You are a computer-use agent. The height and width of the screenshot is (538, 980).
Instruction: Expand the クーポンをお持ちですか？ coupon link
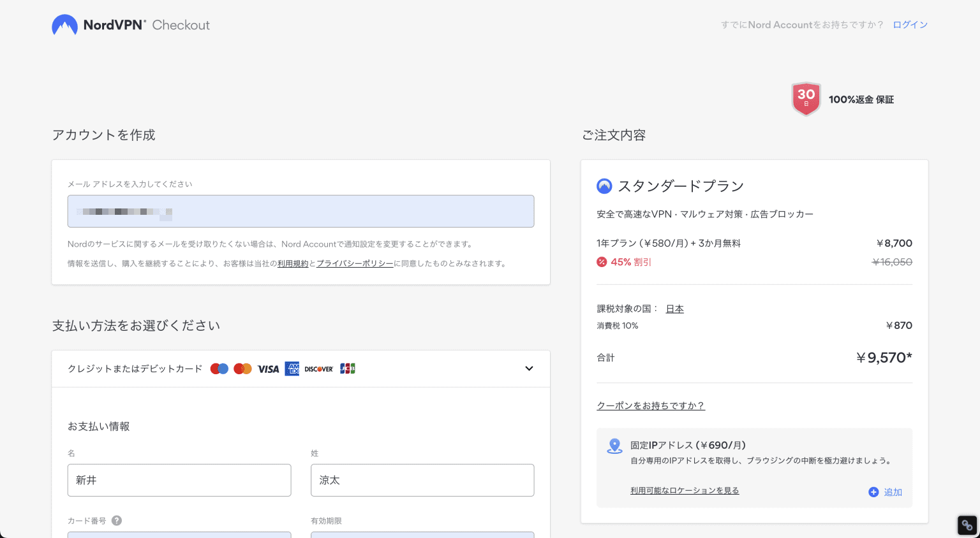[650, 405]
